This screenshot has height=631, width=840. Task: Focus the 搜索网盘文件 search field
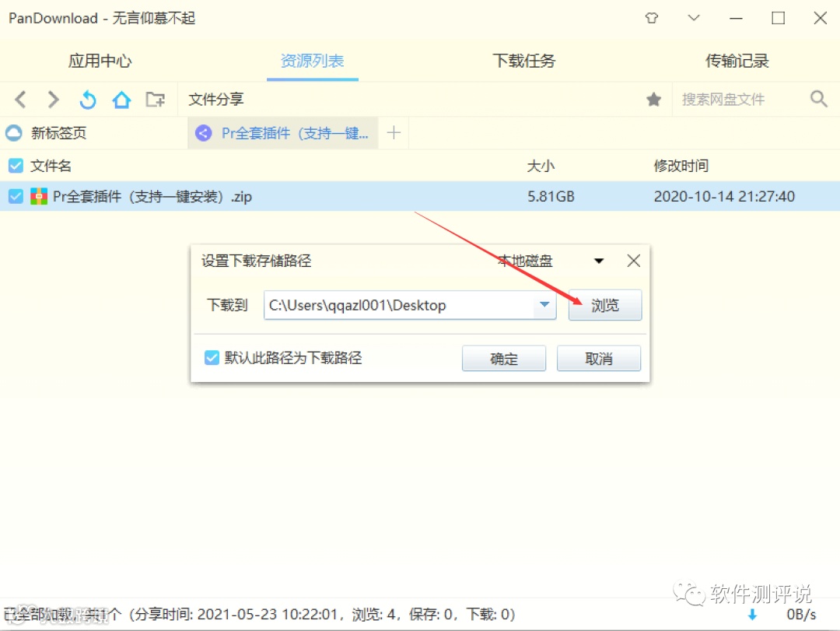coord(740,99)
